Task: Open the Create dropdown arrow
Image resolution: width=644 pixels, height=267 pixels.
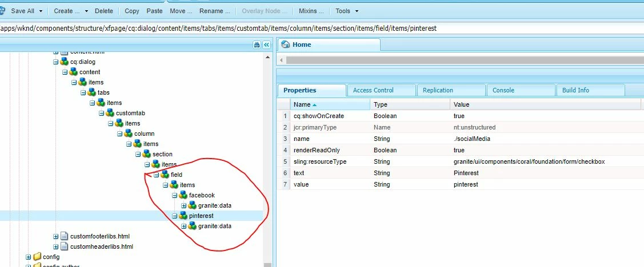Action: pyautogui.click(x=86, y=11)
